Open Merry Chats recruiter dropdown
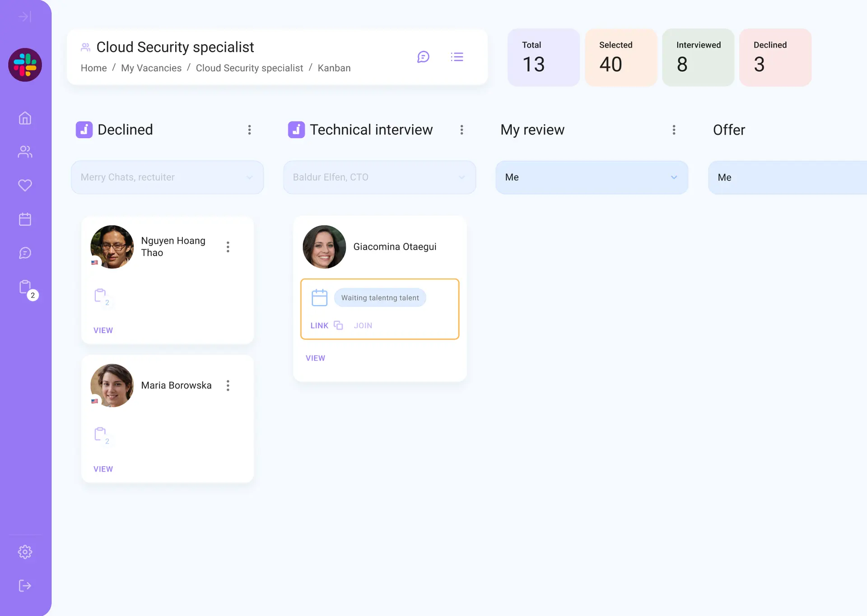 coord(167,177)
